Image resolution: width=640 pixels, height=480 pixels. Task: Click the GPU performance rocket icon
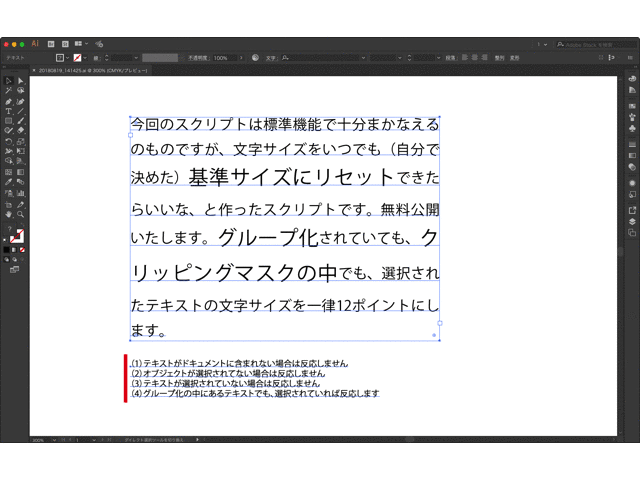(x=99, y=44)
